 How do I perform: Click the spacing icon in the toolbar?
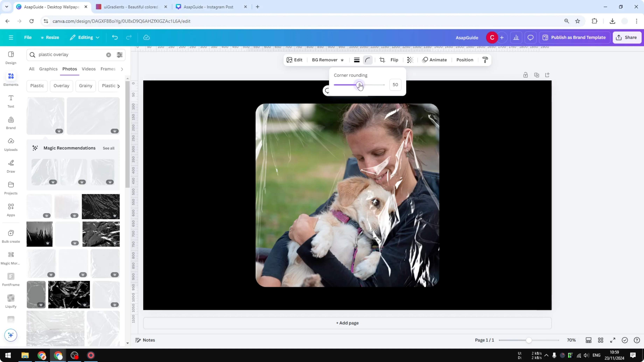pyautogui.click(x=357, y=60)
